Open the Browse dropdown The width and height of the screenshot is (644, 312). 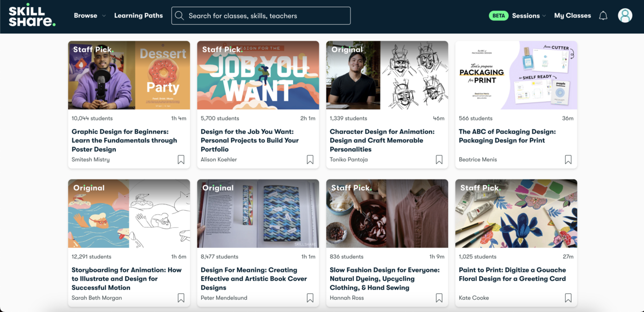(x=89, y=16)
